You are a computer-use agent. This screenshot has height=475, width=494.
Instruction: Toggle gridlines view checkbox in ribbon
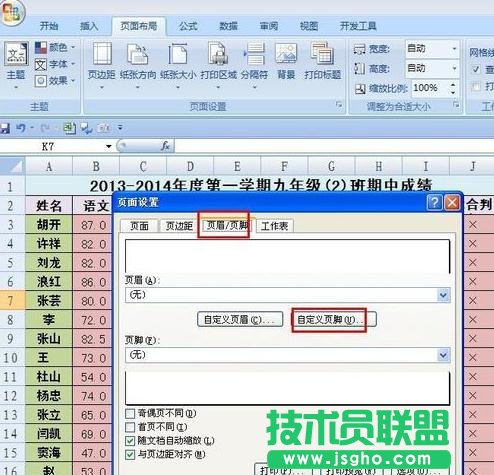476,69
